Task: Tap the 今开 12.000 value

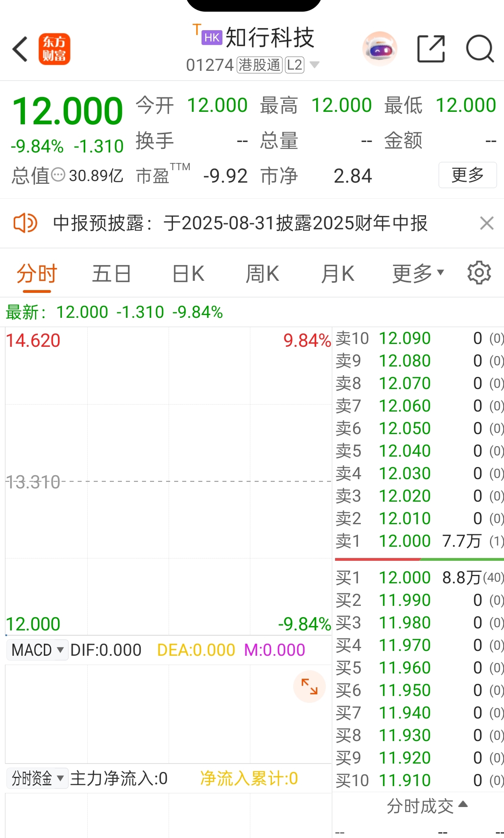Action: pyautogui.click(x=217, y=105)
